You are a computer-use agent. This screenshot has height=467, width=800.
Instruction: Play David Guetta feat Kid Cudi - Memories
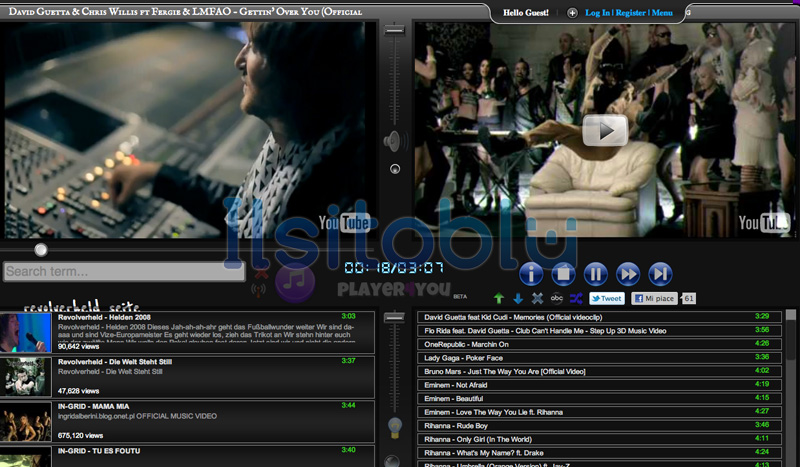coord(599,317)
